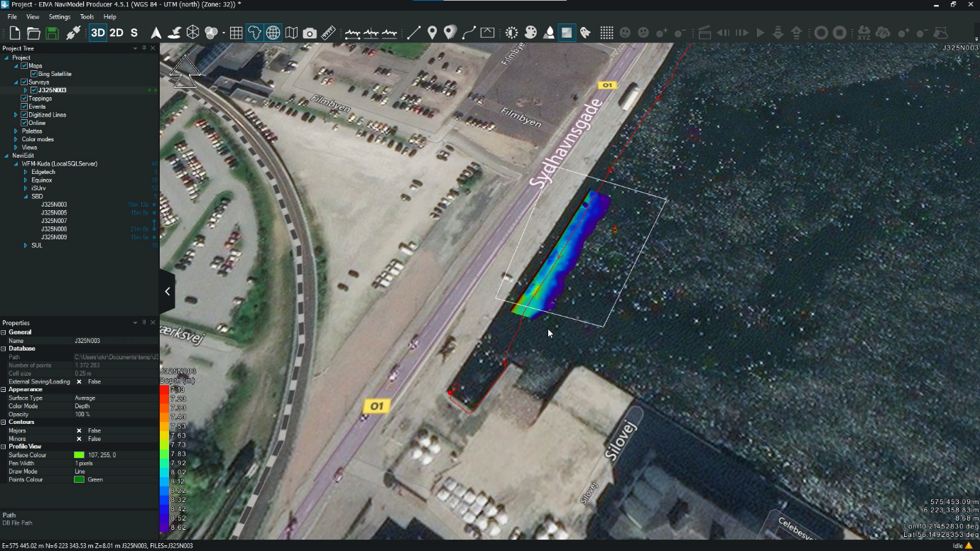The height and width of the screenshot is (551, 980).
Task: Uncheck the Bing Satellite map layer
Action: (x=33, y=74)
